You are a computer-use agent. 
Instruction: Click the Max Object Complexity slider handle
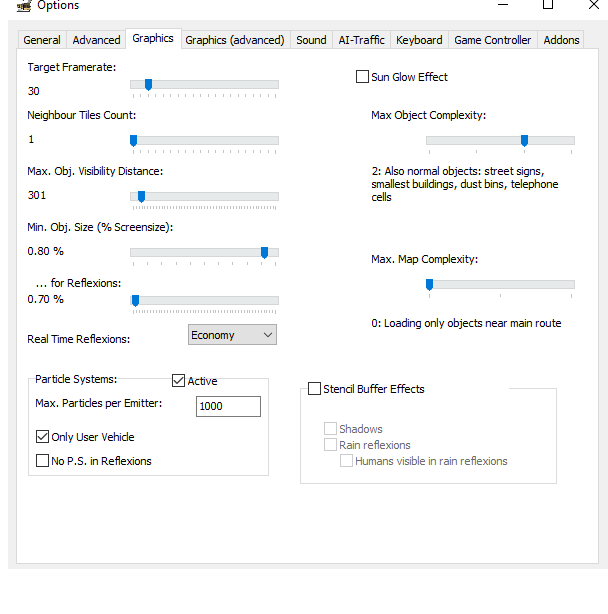(x=524, y=141)
